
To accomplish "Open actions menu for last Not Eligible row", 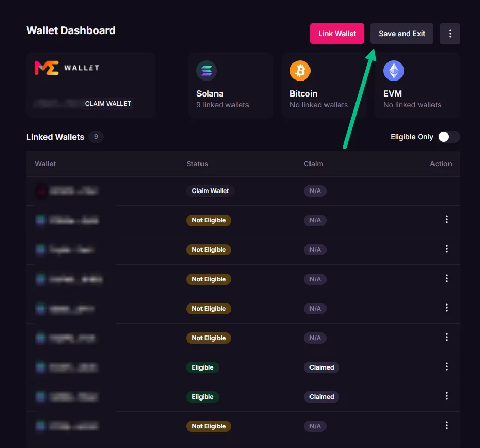I will tap(446, 425).
